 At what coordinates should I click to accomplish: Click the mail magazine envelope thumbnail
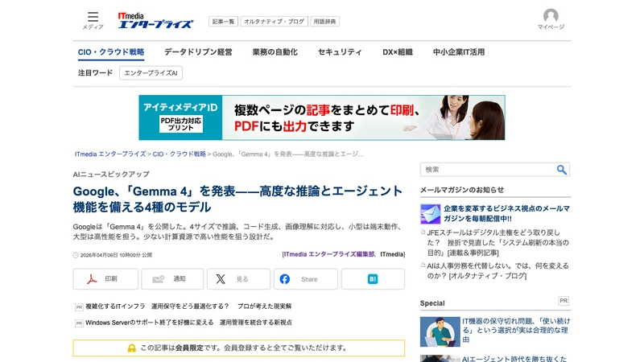430,213
